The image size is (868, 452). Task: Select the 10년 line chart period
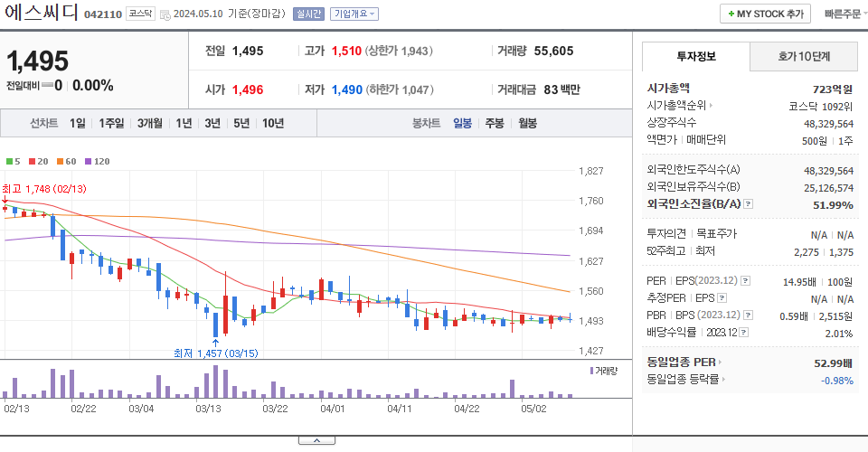[273, 123]
